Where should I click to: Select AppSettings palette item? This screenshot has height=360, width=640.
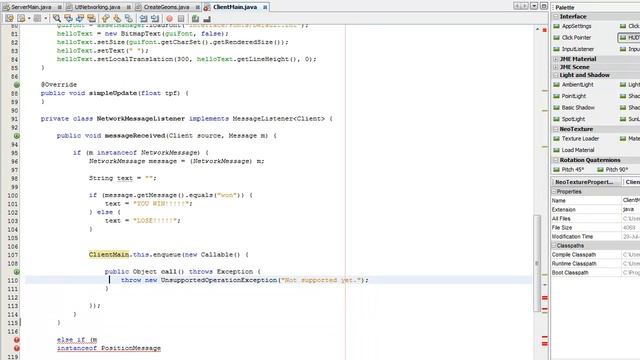[x=572, y=26]
